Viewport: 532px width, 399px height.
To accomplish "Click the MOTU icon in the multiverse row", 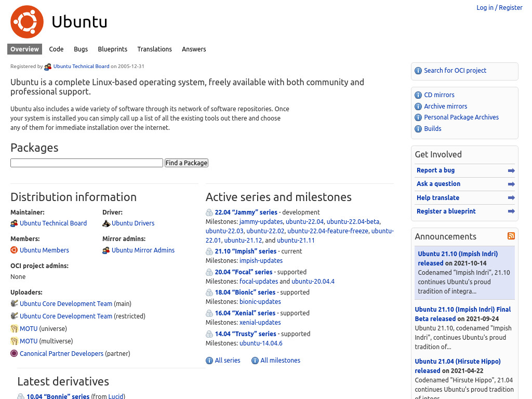I will click(14, 341).
